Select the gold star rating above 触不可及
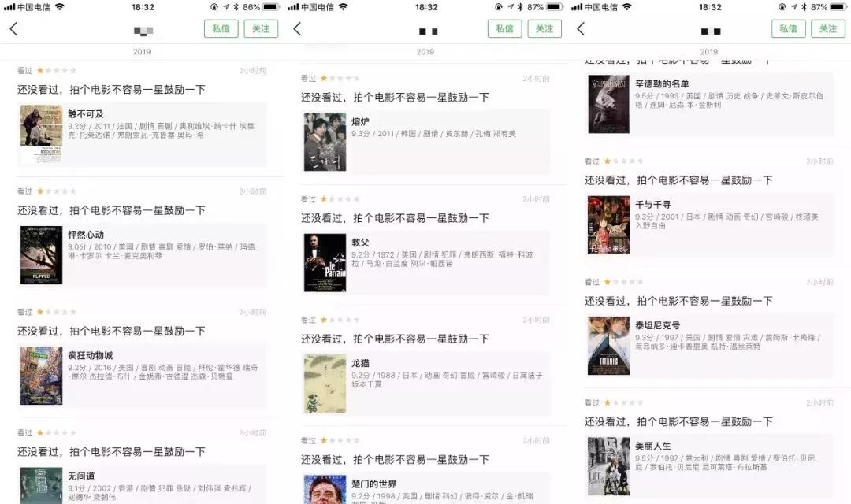This screenshot has height=504, width=851. point(40,71)
